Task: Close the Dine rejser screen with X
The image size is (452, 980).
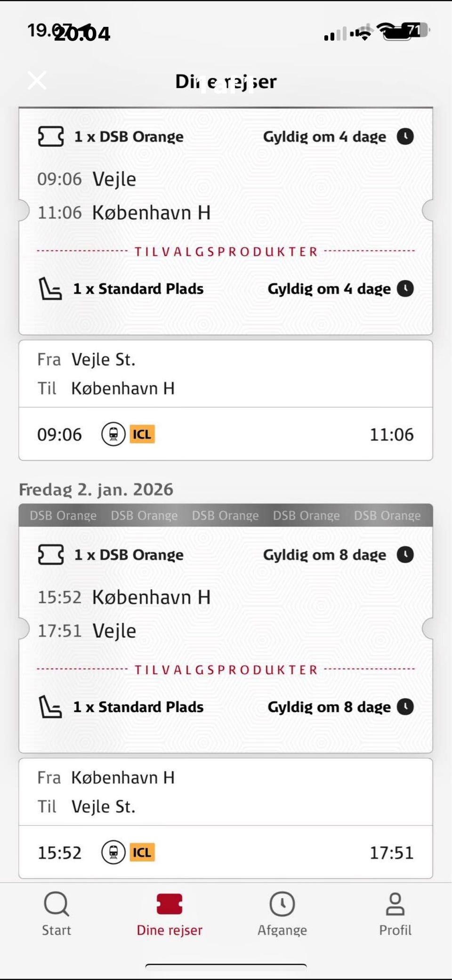Action: (37, 81)
